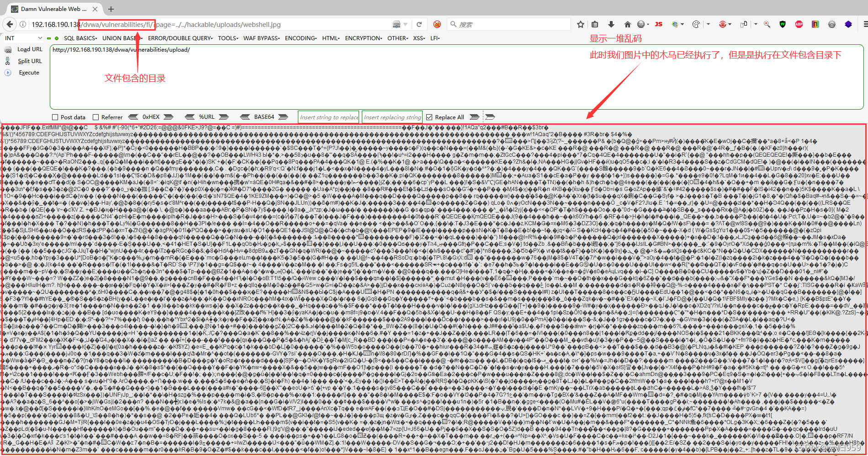Expand the TOOLS menu
Viewport: 868px width, 456px height.
(x=228, y=38)
